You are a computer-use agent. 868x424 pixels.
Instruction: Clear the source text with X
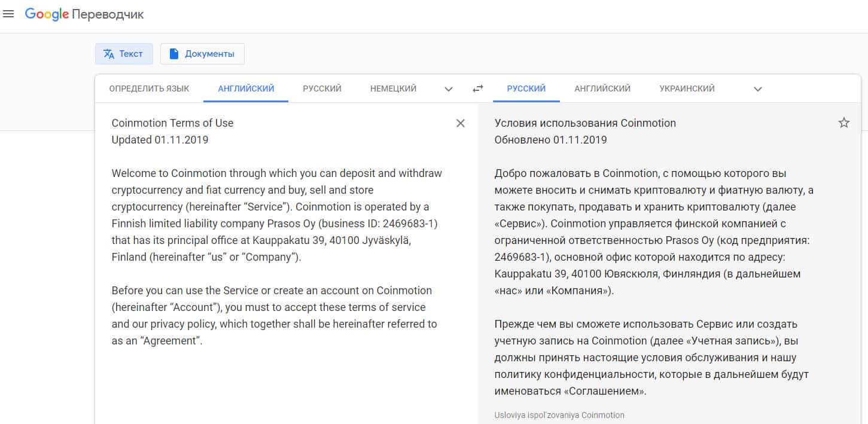click(x=461, y=123)
